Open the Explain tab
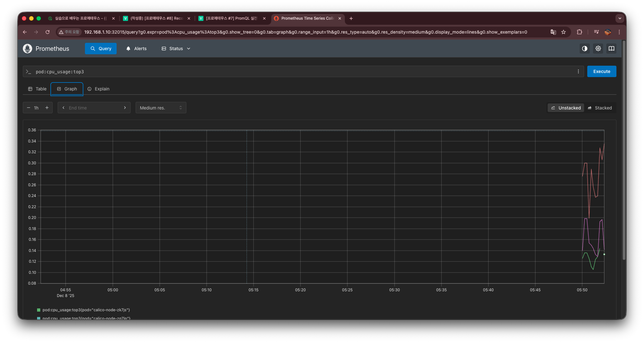 coord(99,89)
